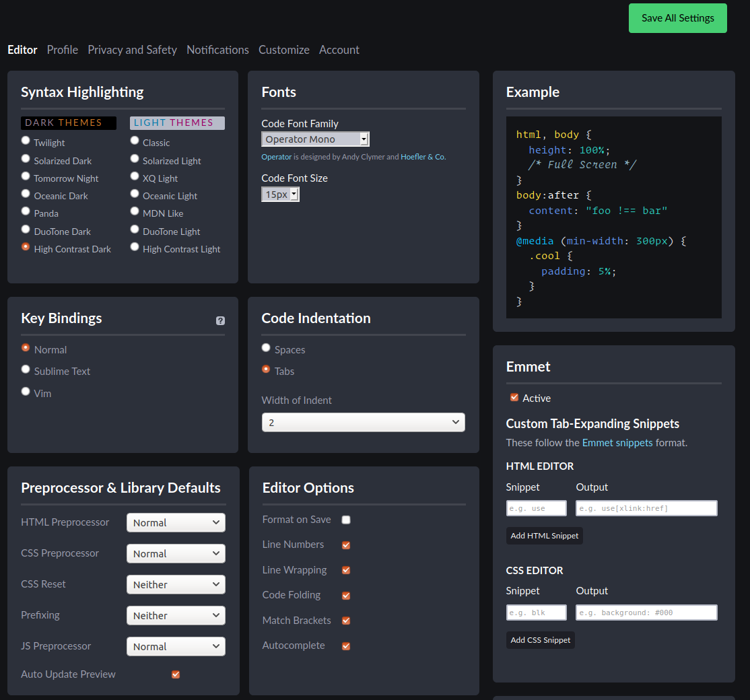Click inside the CSS Snippet input field
This screenshot has height=700, width=750.
pos(537,612)
